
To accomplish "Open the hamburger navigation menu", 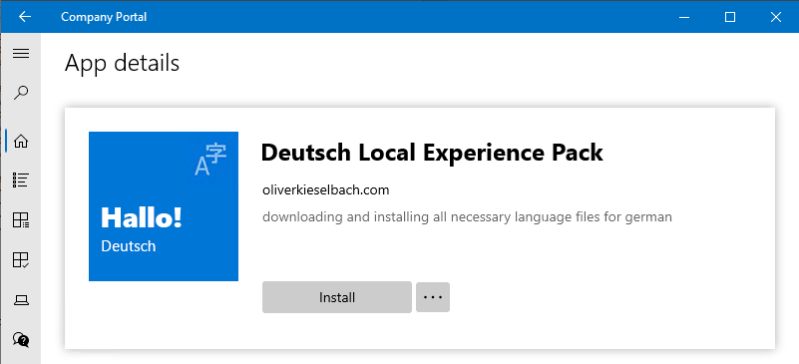I will pos(20,54).
